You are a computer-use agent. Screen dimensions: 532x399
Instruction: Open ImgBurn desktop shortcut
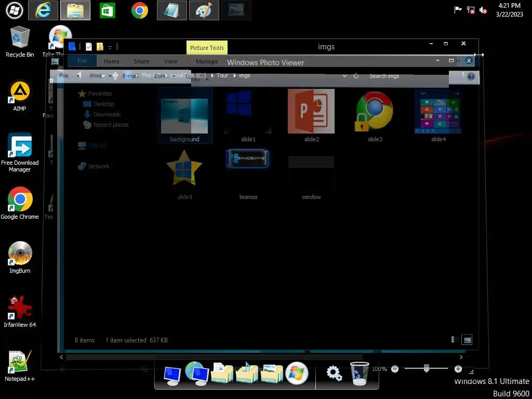20,258
